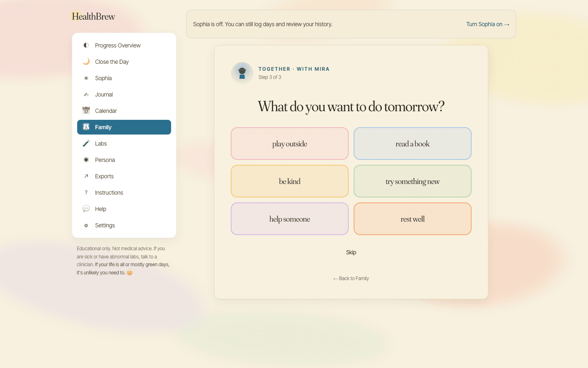Open the Persona page
Screen dimensions: 588x368
[124, 160]
